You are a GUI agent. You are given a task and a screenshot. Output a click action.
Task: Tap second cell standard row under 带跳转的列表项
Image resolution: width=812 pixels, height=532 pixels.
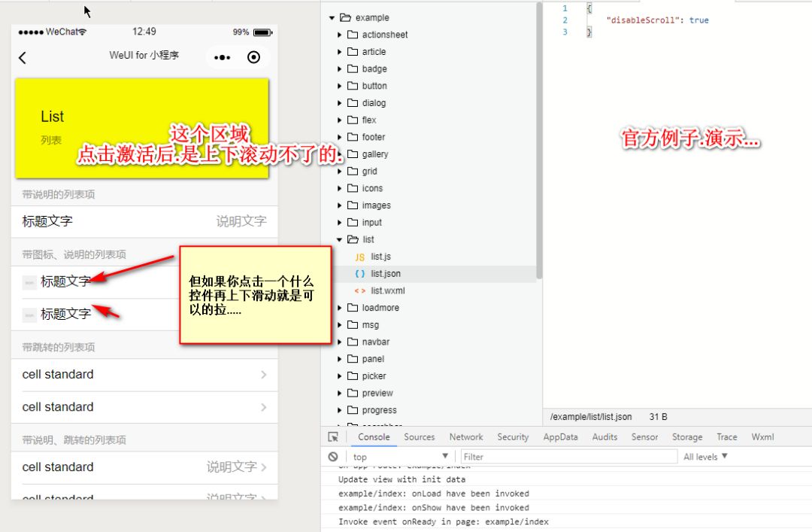point(144,407)
